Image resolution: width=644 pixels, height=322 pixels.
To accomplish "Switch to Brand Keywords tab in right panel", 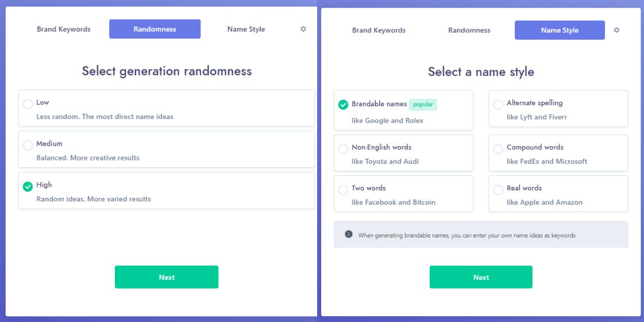I will point(379,30).
